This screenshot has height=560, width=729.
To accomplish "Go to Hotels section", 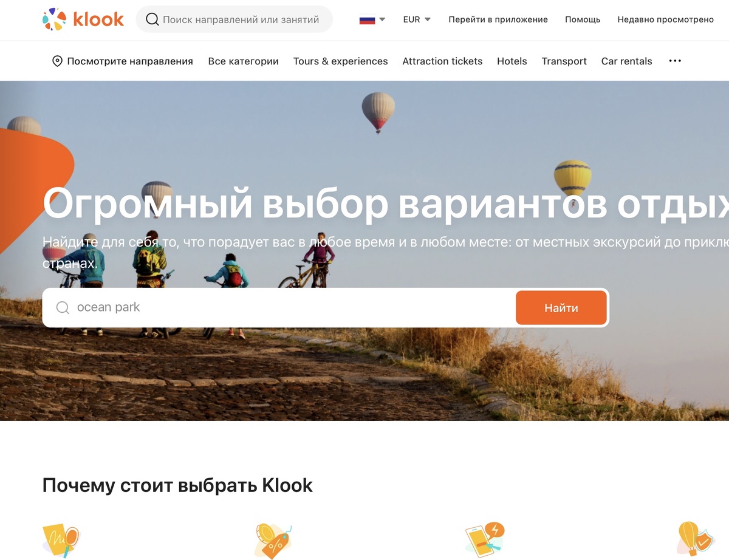I will (512, 61).
